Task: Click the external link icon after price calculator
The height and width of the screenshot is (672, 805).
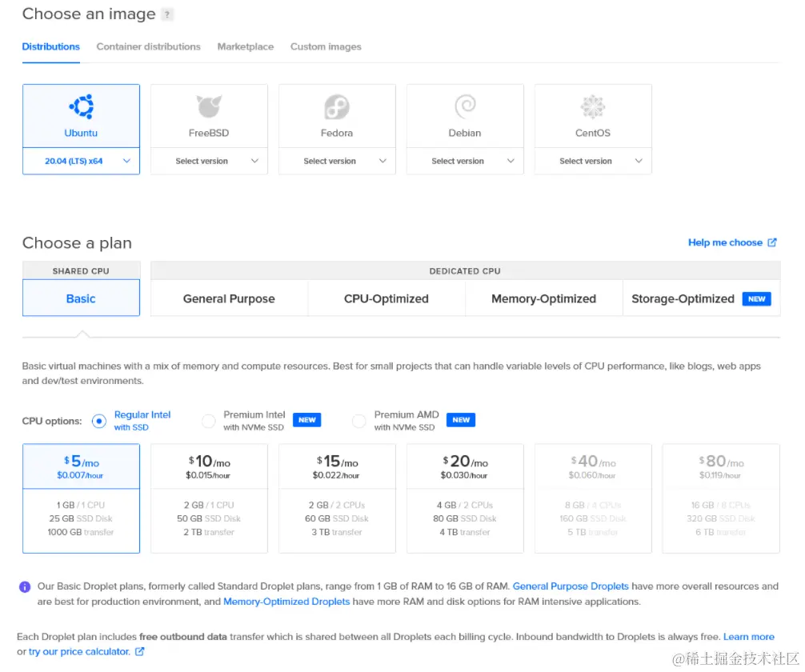Action: (x=140, y=651)
